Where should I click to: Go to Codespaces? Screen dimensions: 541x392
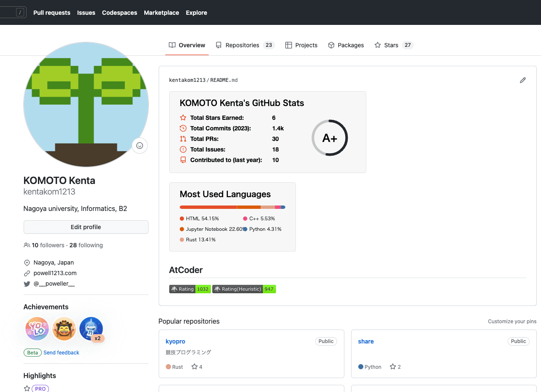(119, 13)
